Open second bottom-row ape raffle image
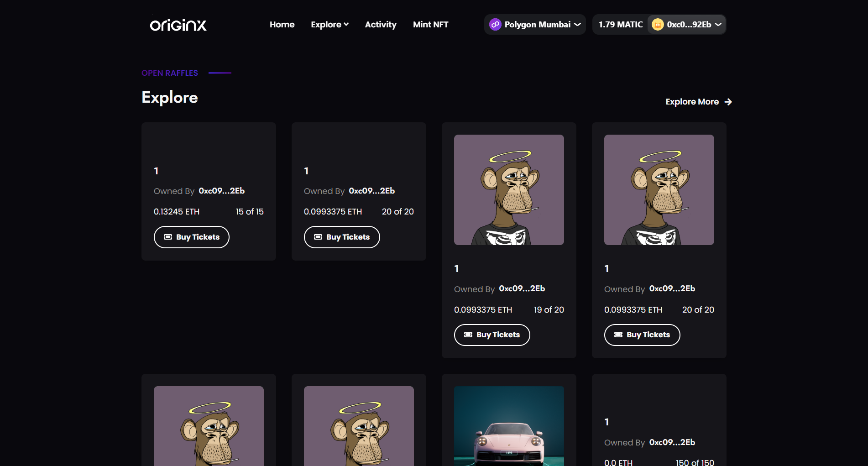 point(359,426)
